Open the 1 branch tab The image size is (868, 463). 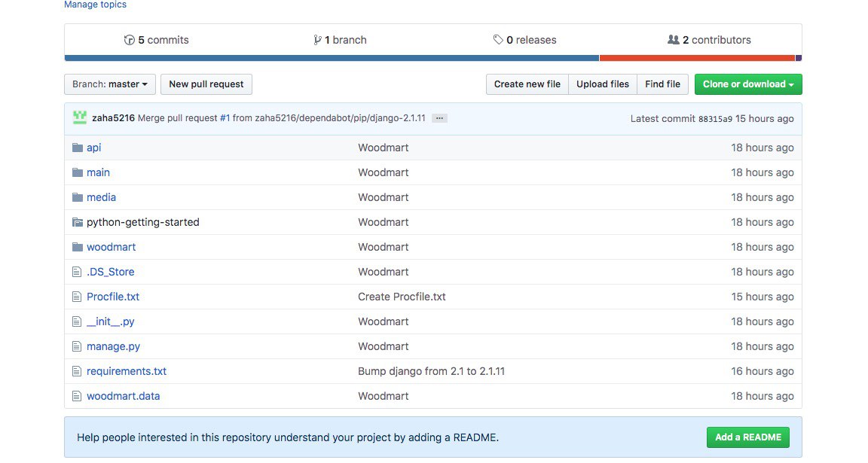[340, 40]
